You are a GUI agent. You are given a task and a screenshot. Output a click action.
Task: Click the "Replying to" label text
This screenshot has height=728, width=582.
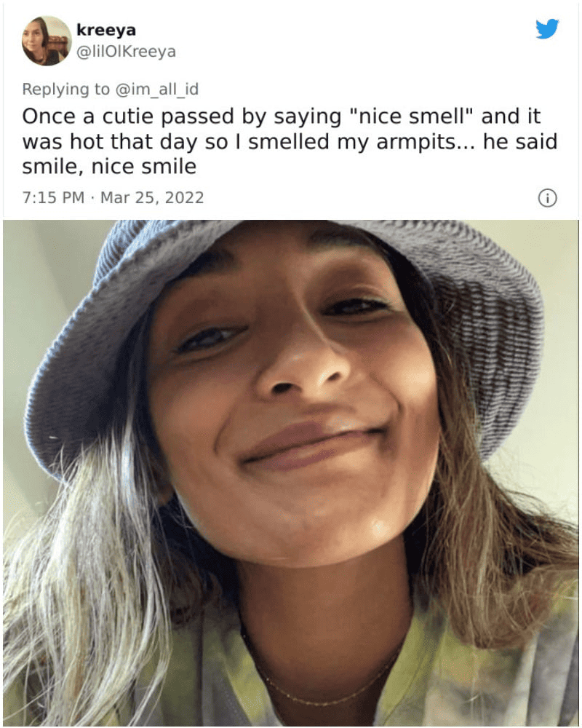(x=65, y=90)
